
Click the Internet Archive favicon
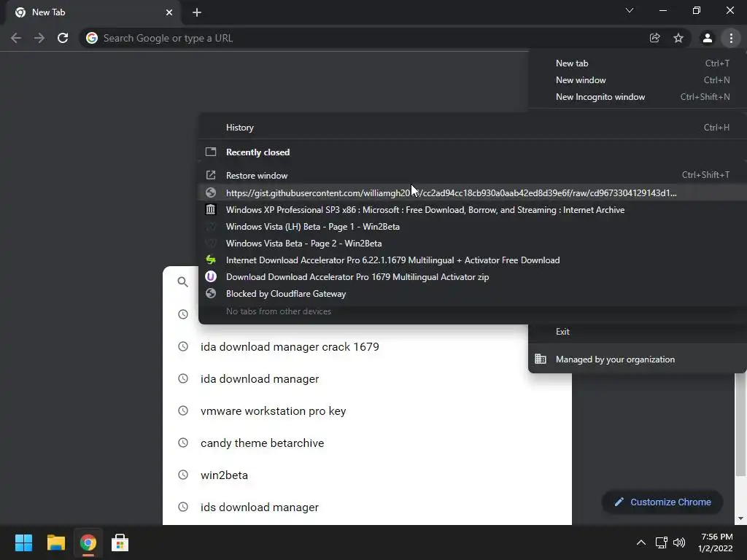pos(211,209)
